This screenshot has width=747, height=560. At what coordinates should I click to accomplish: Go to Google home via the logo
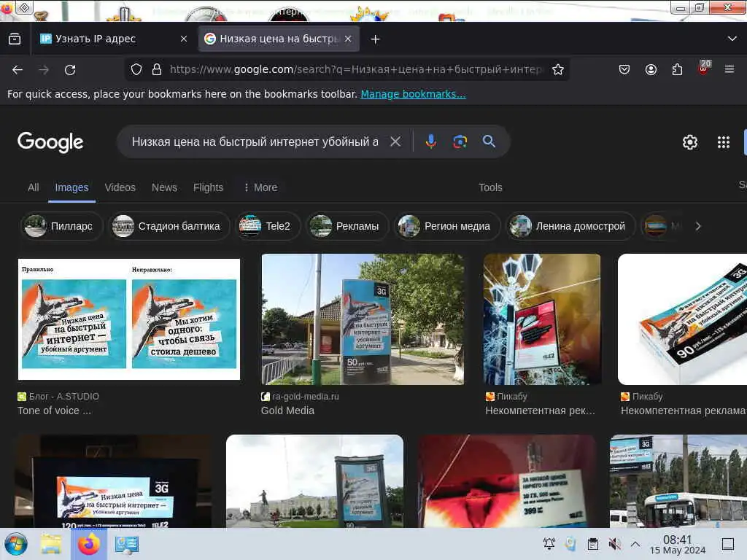(x=50, y=142)
